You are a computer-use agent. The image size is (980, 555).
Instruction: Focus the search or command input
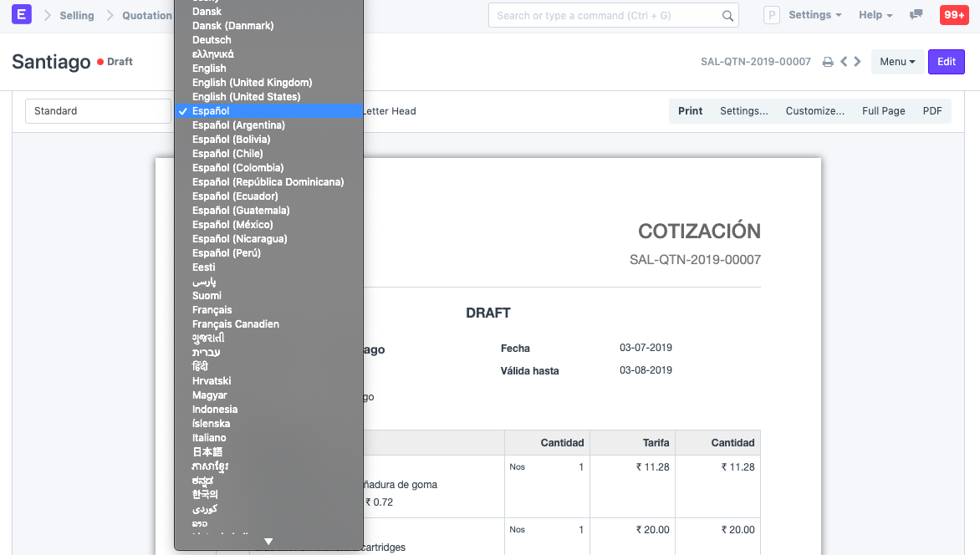click(605, 15)
